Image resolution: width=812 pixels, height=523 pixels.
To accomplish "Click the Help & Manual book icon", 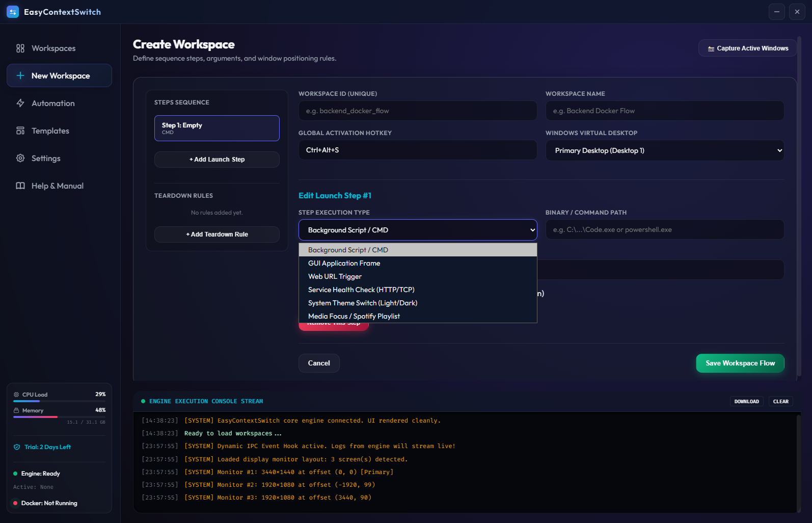I will (20, 186).
